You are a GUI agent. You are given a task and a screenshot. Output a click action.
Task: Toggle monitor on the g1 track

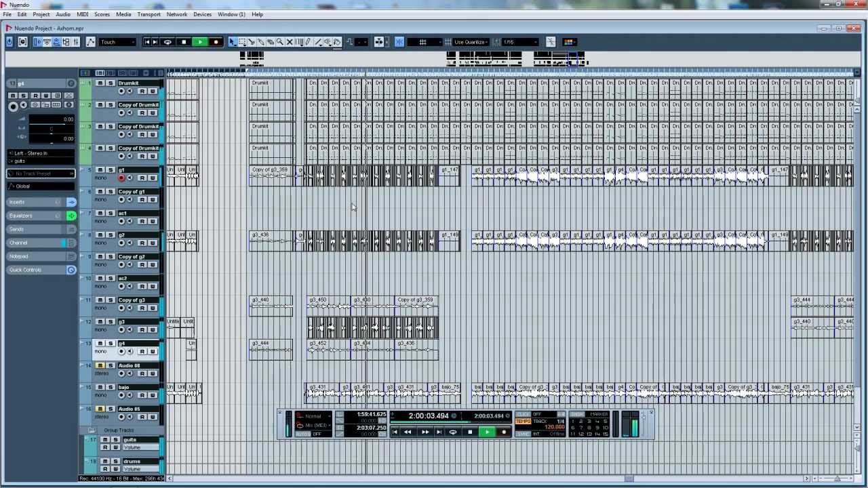tap(130, 178)
